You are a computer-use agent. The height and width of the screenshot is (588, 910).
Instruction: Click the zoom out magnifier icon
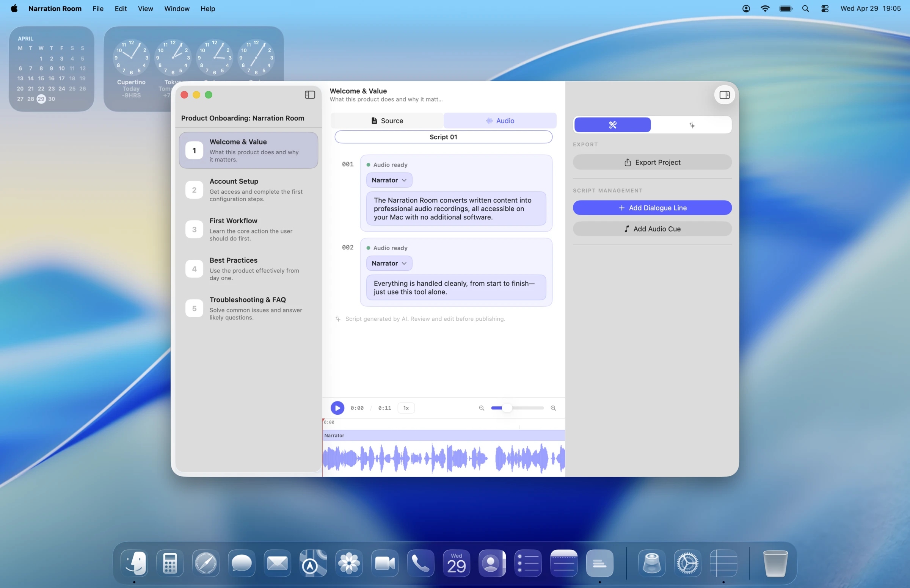coord(482,408)
